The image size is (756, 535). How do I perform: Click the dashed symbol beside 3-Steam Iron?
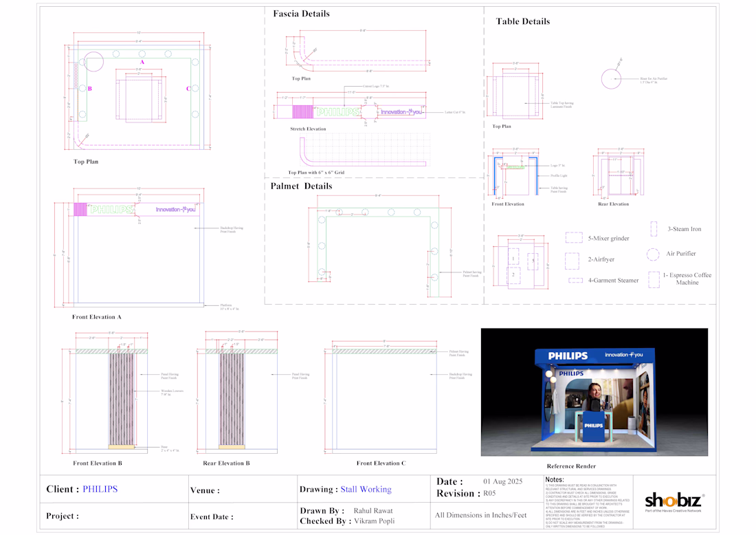(654, 229)
